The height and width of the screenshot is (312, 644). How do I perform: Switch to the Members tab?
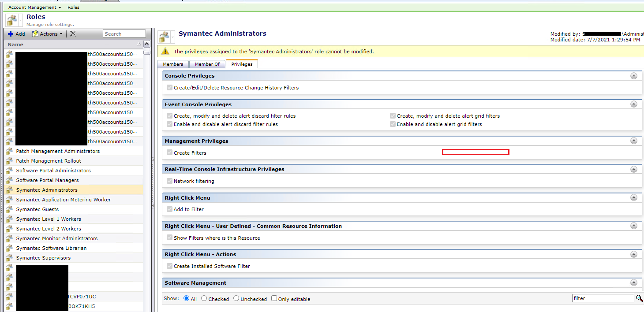point(173,64)
